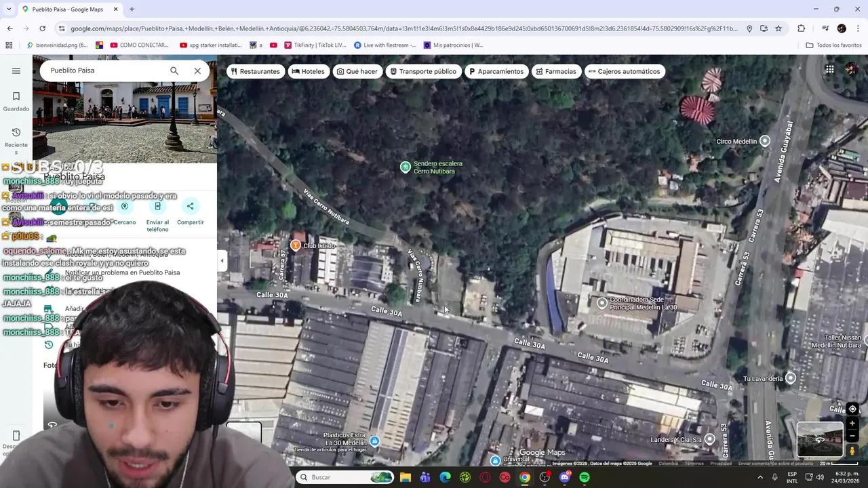Screen dimensions: 868x488
Task: Click the Circo Medellín map pin
Action: (765, 141)
